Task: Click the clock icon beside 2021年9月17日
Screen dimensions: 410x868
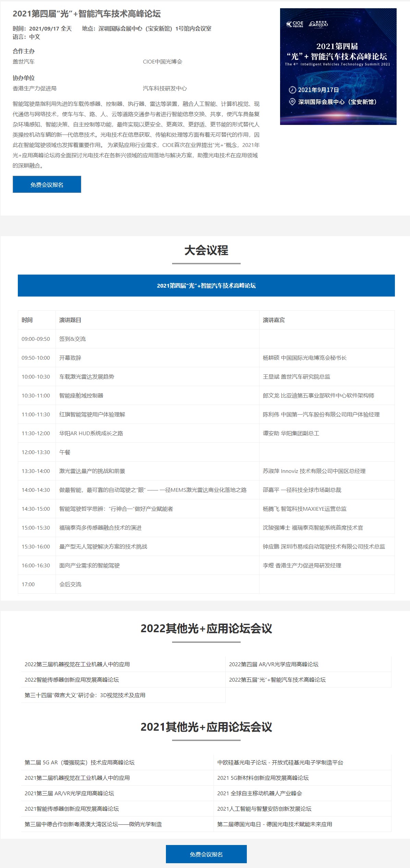Action: (x=292, y=90)
